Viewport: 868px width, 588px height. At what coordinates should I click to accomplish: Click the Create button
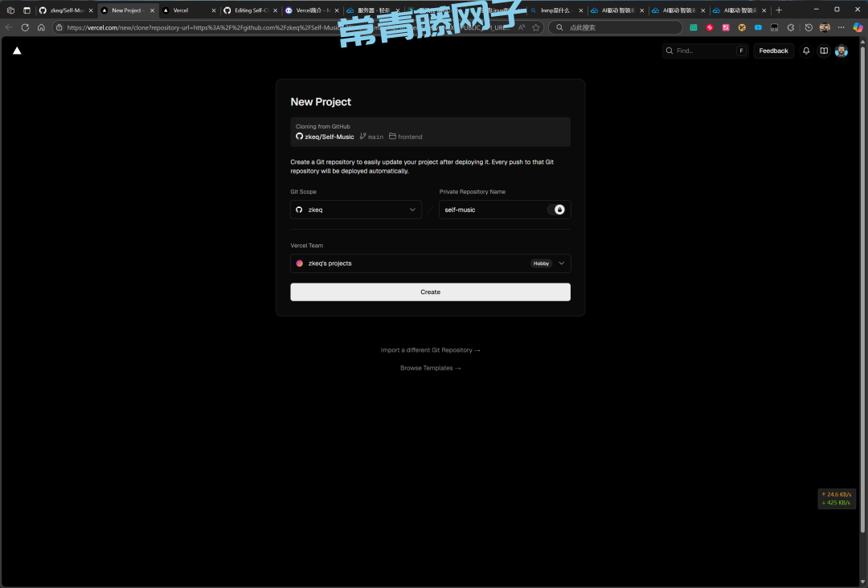(x=430, y=292)
